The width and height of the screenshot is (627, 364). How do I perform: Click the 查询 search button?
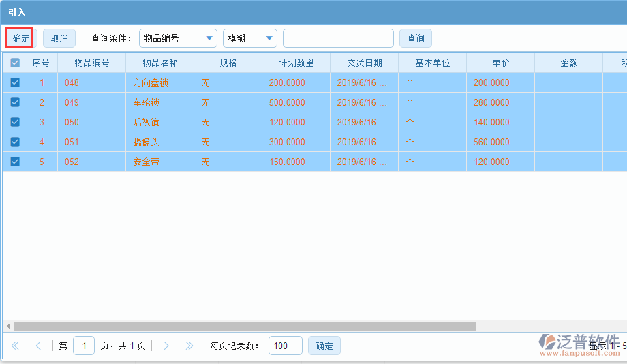(x=415, y=38)
